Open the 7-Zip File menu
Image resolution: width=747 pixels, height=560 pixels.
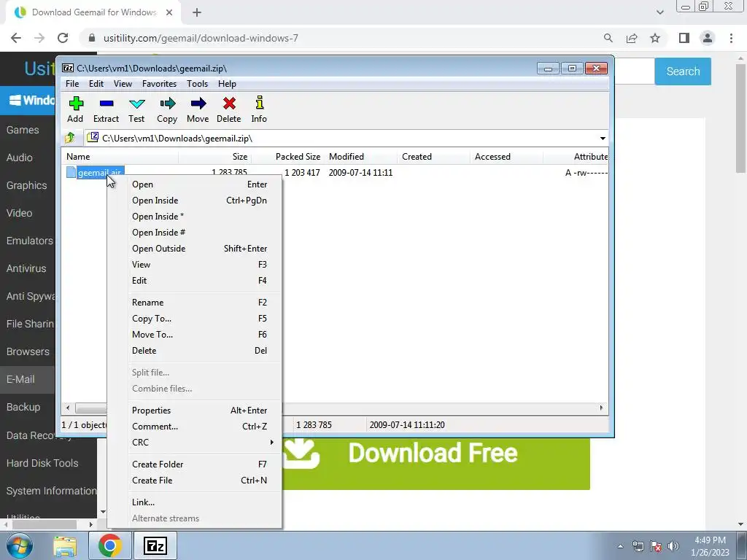pyautogui.click(x=72, y=84)
